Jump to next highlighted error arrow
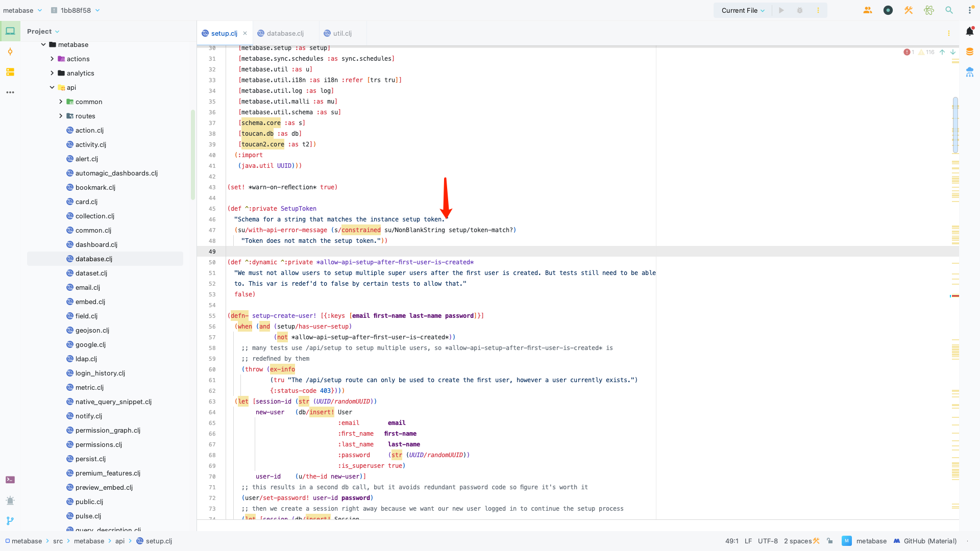Viewport: 980px width, 551px height. (952, 52)
